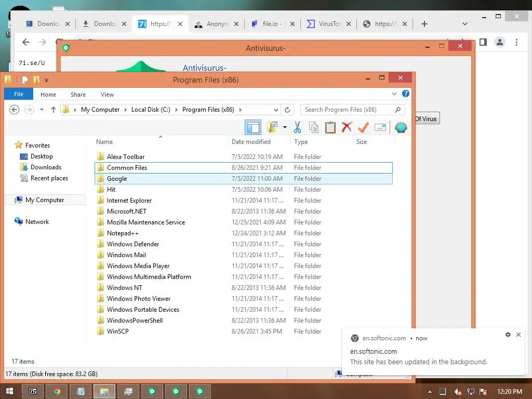The height and width of the screenshot is (399, 532).
Task: Click File Explorer taskbar icon
Action: click(x=104, y=391)
